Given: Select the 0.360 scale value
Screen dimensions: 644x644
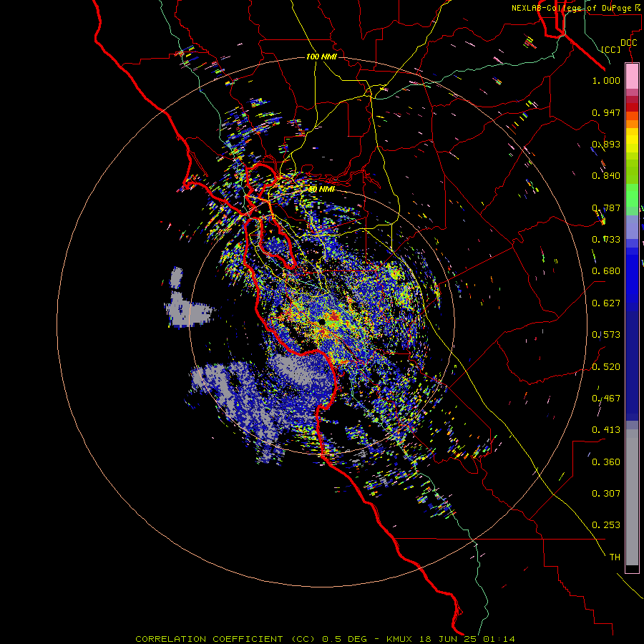Looking at the screenshot, I should click(x=606, y=462).
